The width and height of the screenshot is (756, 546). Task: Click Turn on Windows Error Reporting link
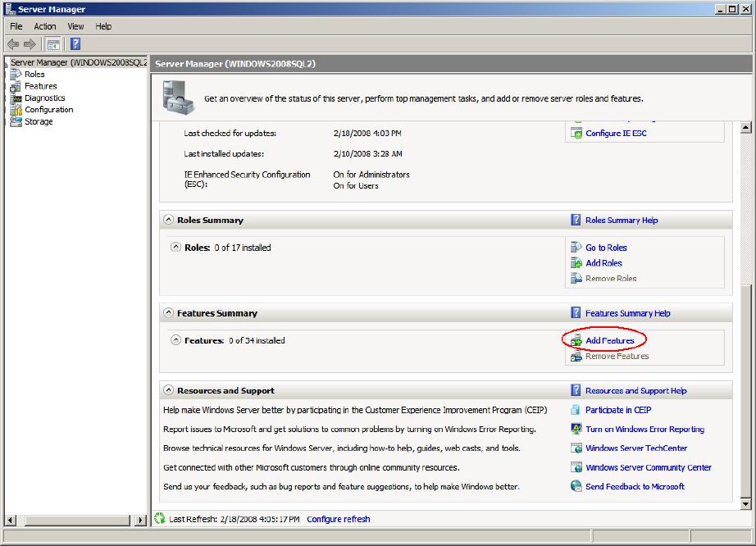point(645,430)
